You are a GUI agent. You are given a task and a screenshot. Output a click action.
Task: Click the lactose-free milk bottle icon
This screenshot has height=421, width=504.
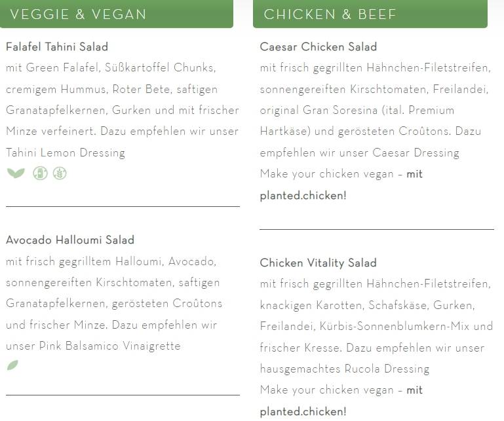pyautogui.click(x=40, y=173)
